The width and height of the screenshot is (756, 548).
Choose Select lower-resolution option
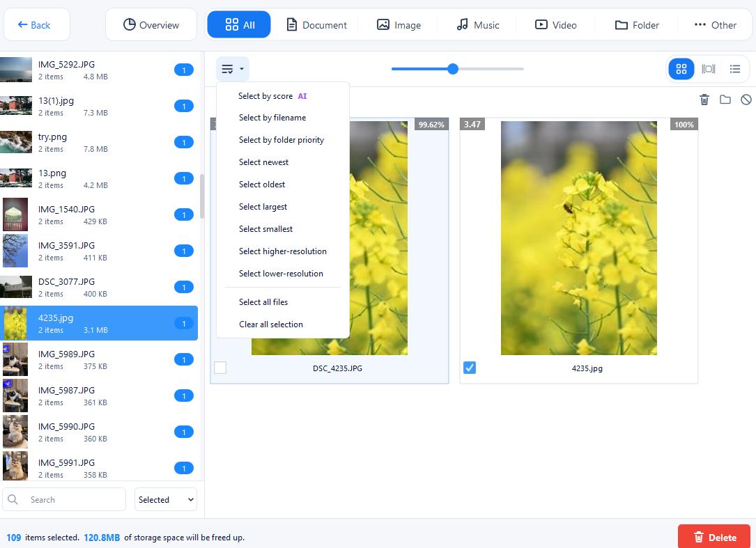[282, 273]
